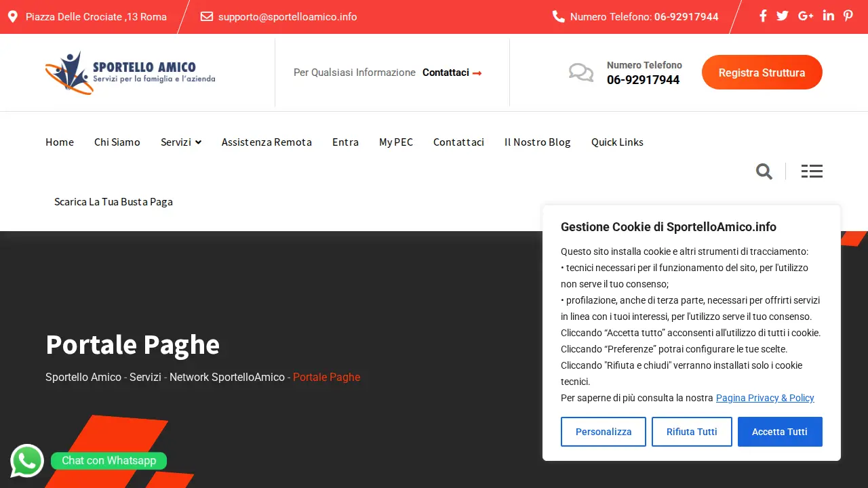The width and height of the screenshot is (868, 488).
Task: Click the Registra Struttura button
Action: 762,73
